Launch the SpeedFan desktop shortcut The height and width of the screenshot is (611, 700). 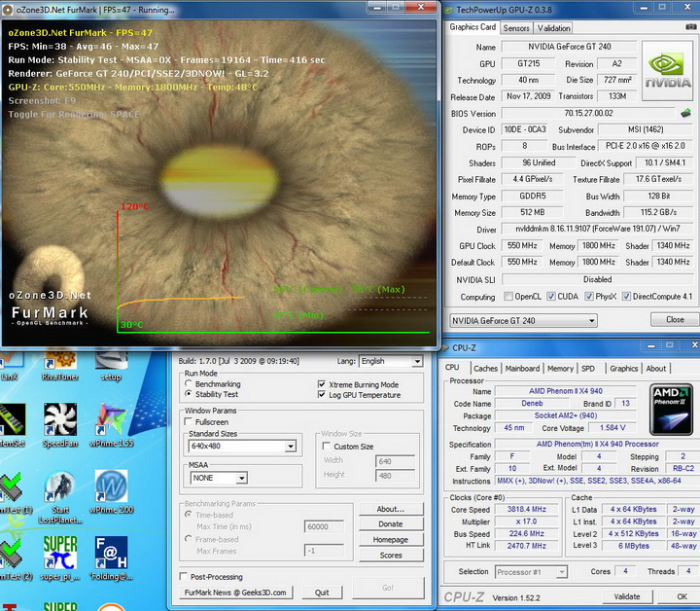(x=60, y=425)
